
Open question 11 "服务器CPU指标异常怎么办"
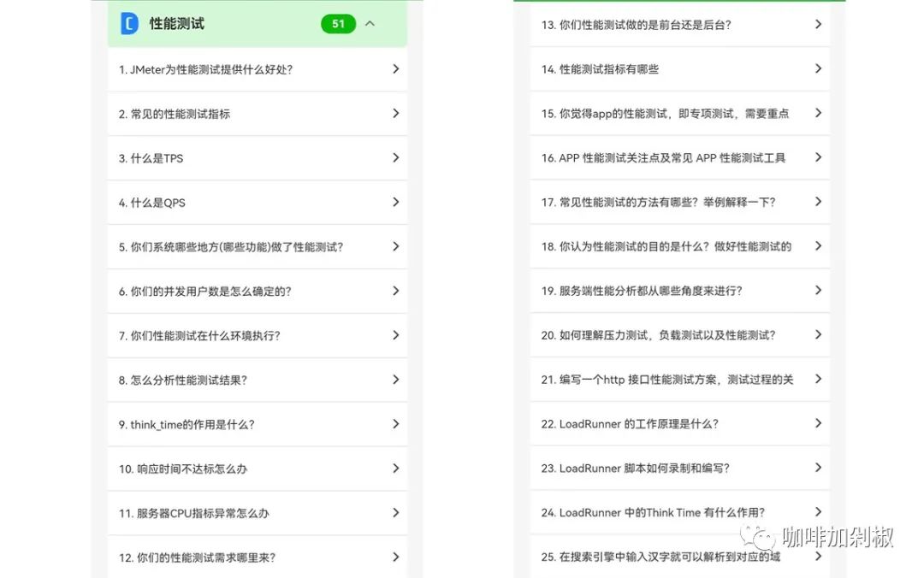click(x=258, y=513)
